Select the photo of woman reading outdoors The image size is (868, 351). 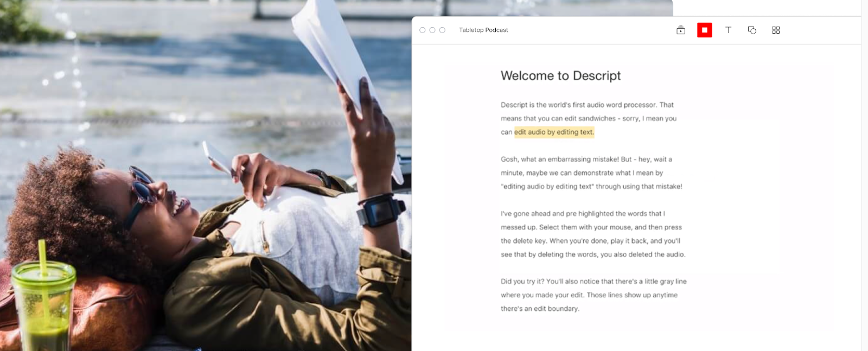click(x=206, y=175)
